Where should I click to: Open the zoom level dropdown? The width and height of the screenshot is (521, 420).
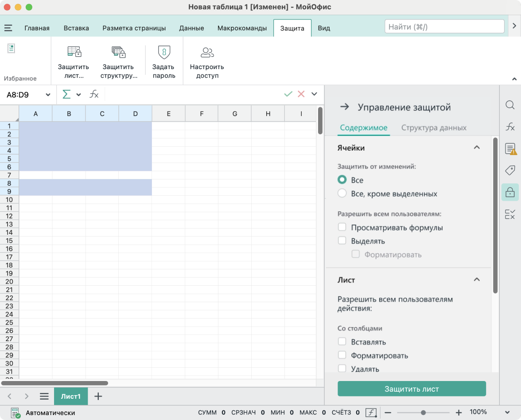(x=507, y=412)
